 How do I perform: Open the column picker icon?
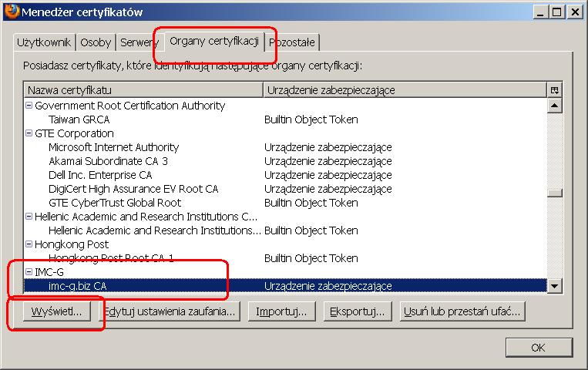[554, 90]
